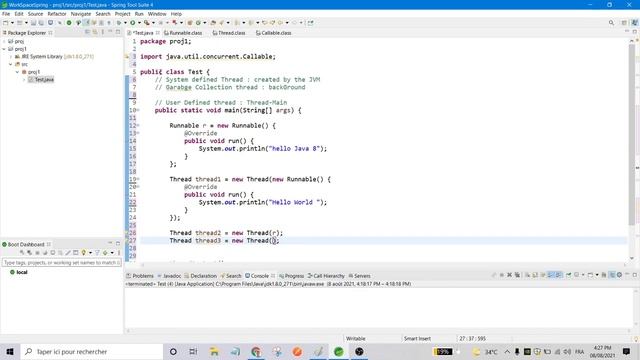Open the Windows Start button
The width and height of the screenshot is (640, 360).
click(10, 351)
